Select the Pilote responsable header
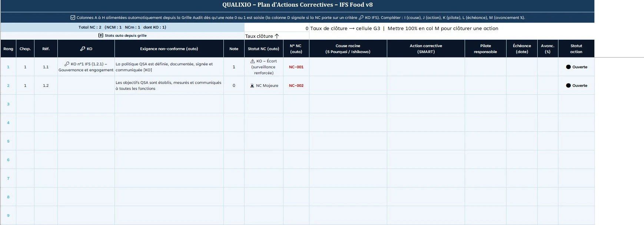The width and height of the screenshot is (644, 225). click(485, 49)
